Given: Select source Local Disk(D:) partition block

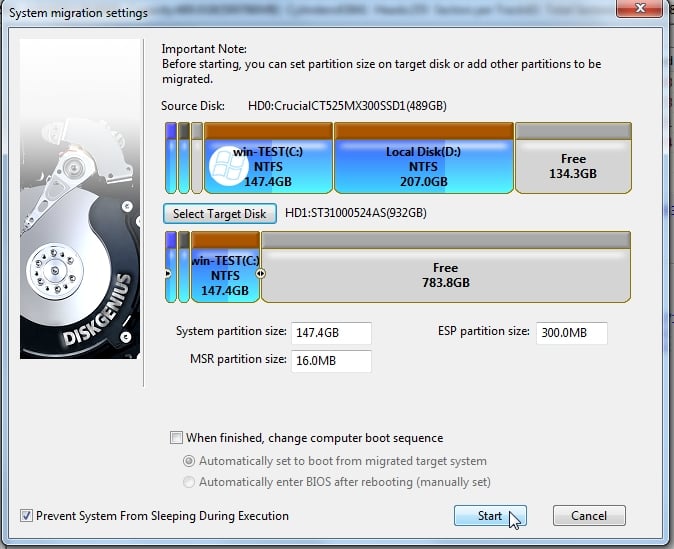Looking at the screenshot, I should (x=424, y=158).
